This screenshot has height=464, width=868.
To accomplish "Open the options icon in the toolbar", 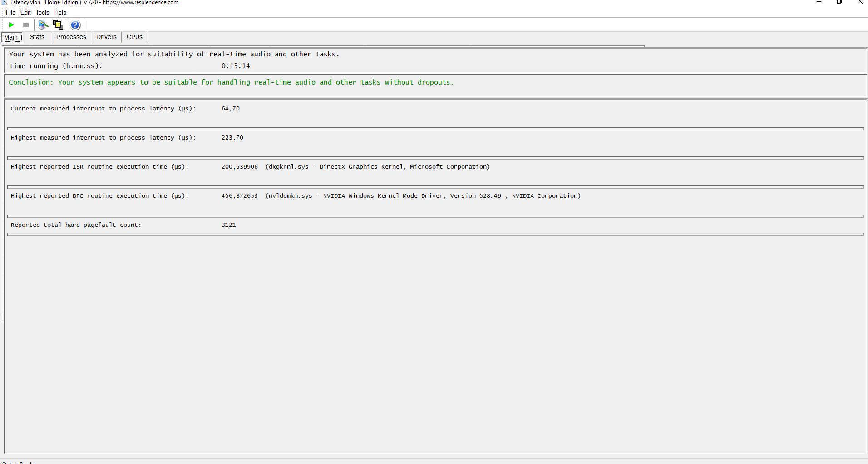I will click(43, 25).
